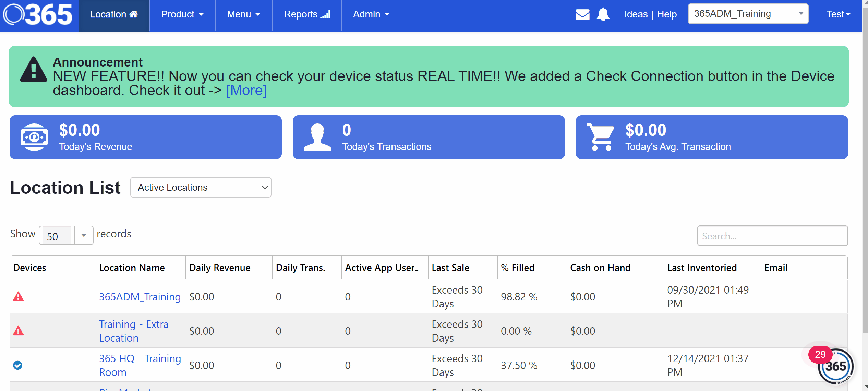
Task: Click device alert icon for Training - Extra Location
Action: (x=18, y=331)
